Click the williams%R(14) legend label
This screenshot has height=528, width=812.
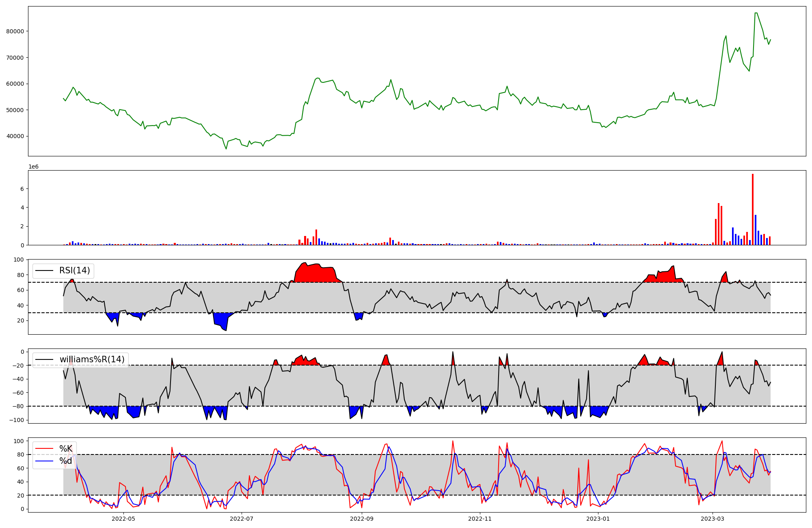click(92, 359)
